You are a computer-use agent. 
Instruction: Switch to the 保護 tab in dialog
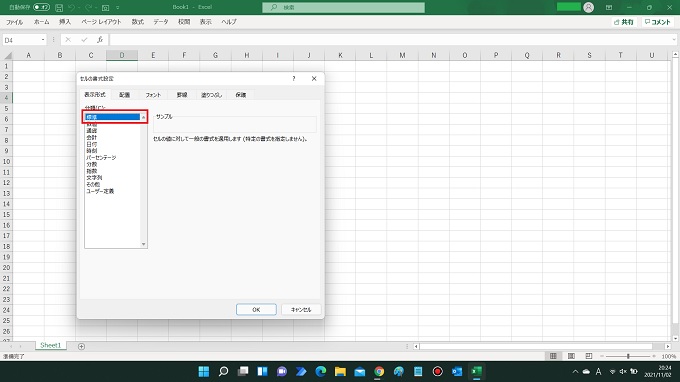pyautogui.click(x=241, y=95)
